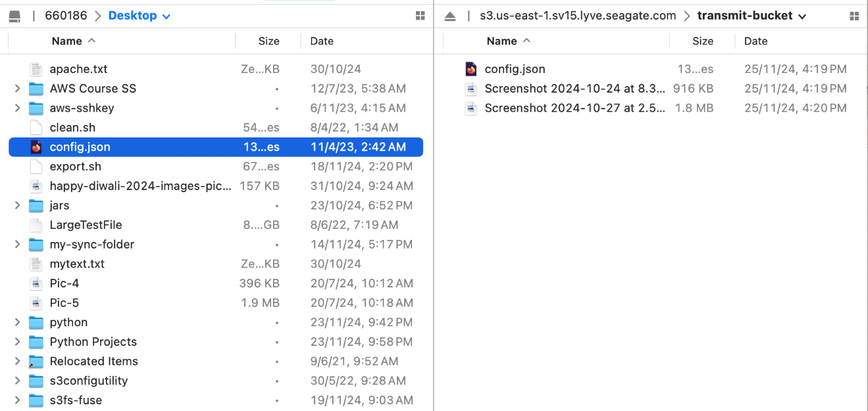Viewport: 868px width, 411px height.
Task: Select the Pic-4 image file icon
Action: [36, 283]
